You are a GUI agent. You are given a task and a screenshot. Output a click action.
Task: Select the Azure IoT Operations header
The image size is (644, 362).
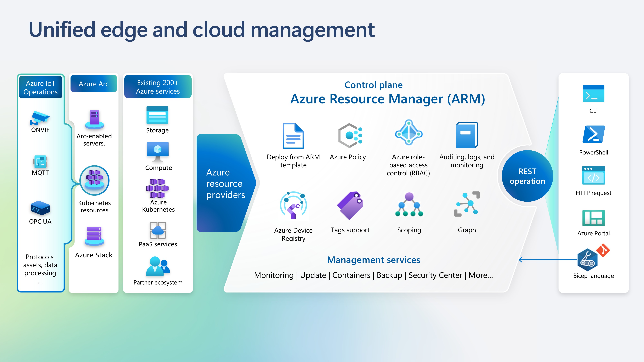41,87
